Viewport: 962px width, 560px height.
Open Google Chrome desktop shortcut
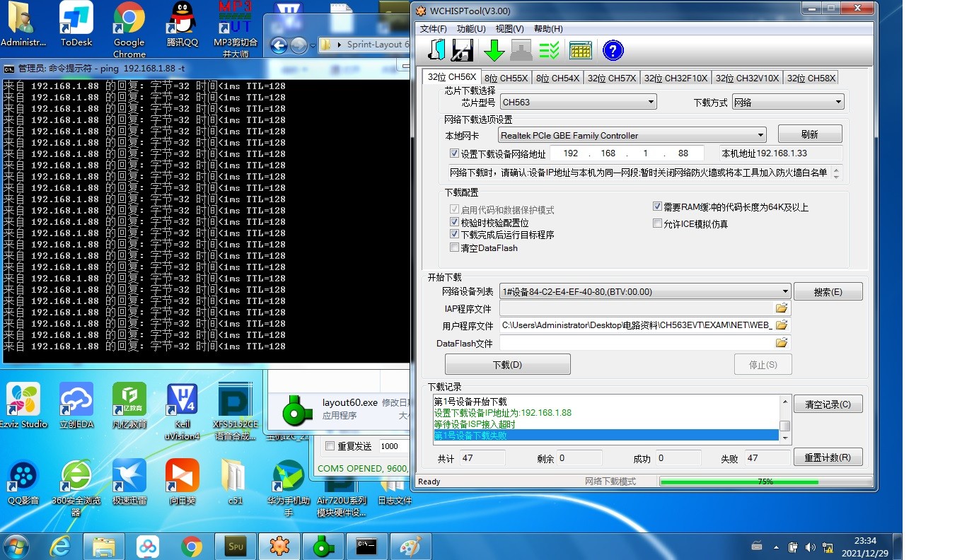[x=129, y=30]
